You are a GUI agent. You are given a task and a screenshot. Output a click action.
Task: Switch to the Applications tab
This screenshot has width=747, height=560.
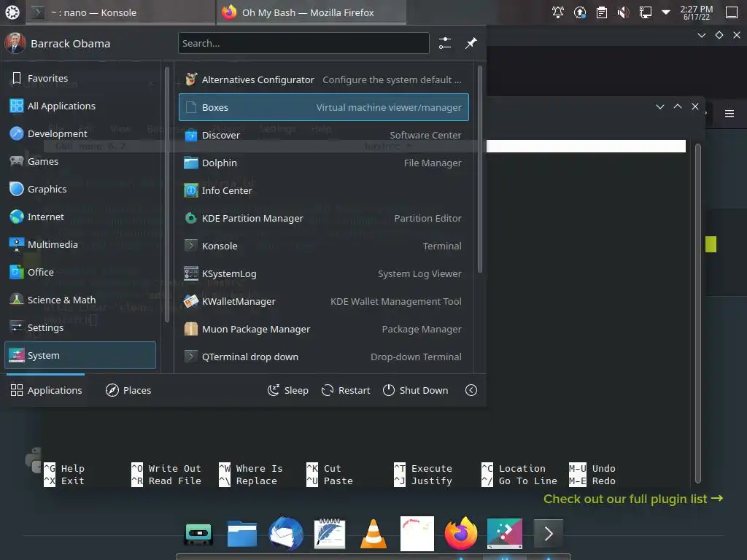46,390
